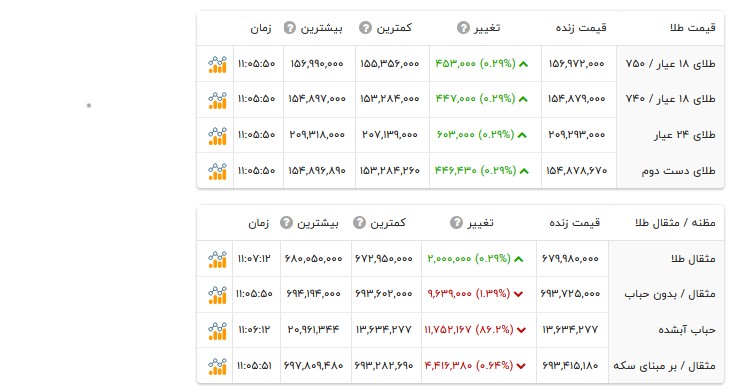Click زمان header in قیمت طلا table
Viewport: 749px width, 388px height.
coord(261,28)
